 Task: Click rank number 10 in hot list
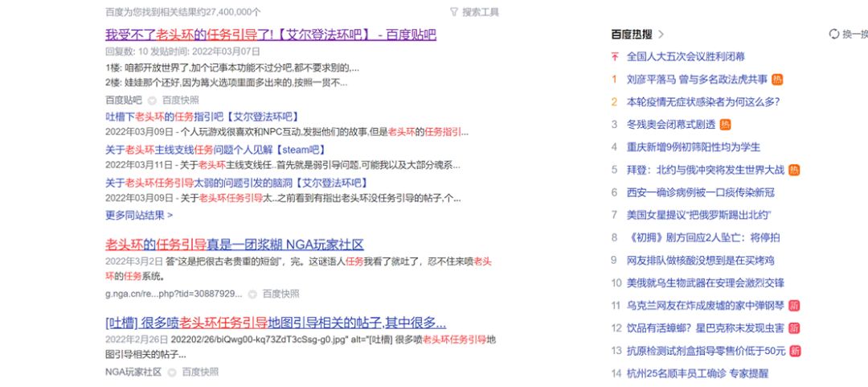616,283
